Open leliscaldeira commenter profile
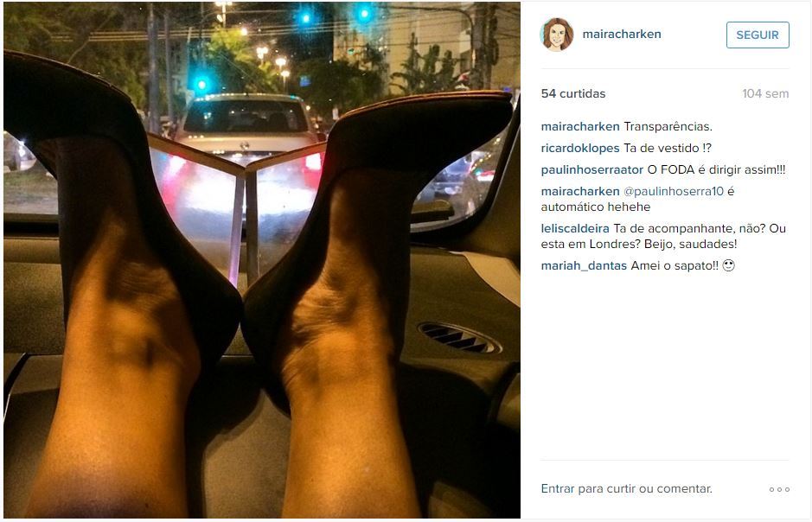 (x=575, y=229)
